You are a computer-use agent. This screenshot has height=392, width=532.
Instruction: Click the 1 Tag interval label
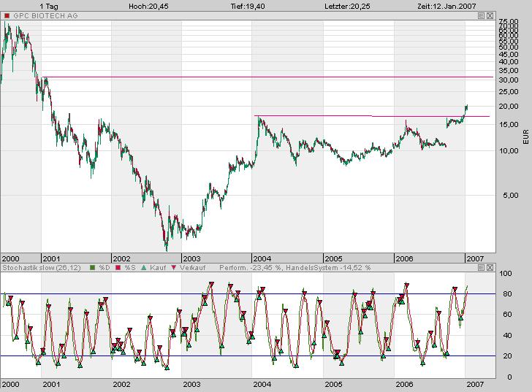click(x=49, y=6)
